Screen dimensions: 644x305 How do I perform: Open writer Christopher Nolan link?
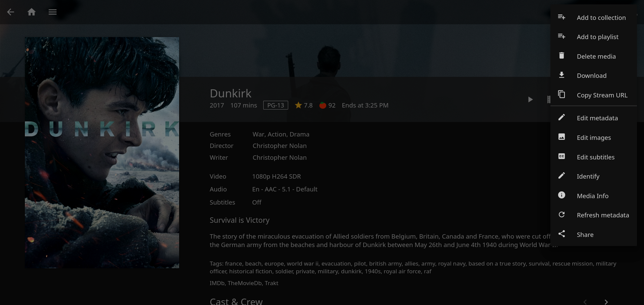tap(279, 157)
